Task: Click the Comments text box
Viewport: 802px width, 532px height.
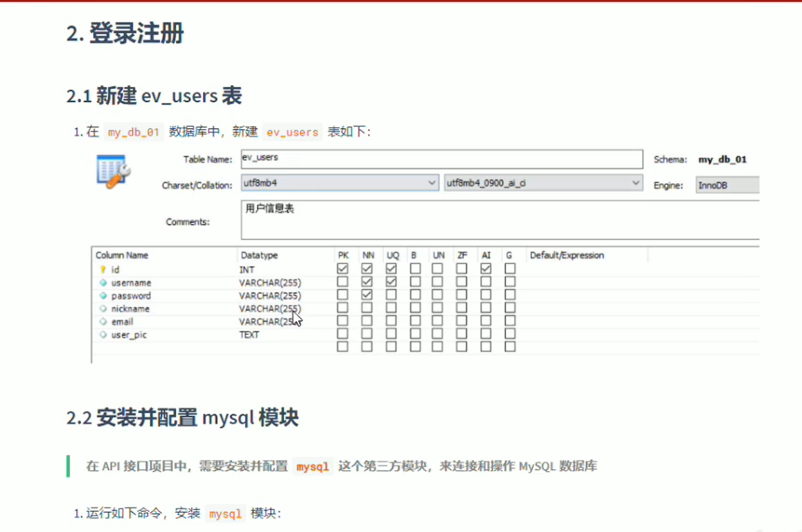Action: (500, 220)
